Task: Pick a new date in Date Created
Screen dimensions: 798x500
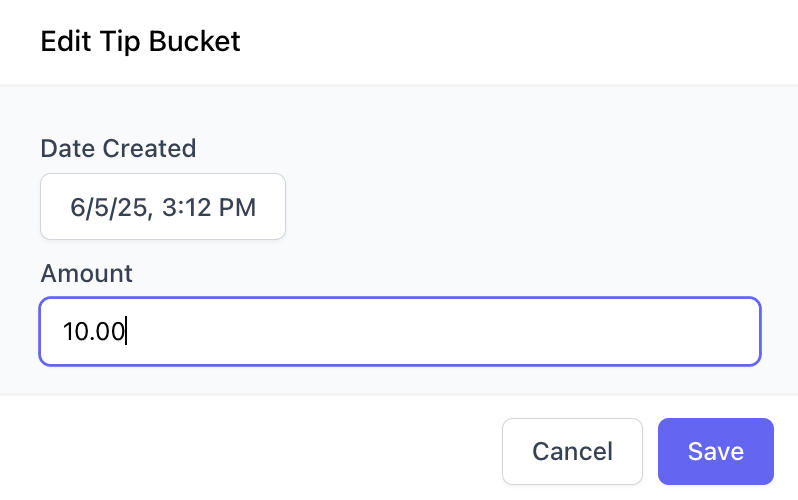Action: pyautogui.click(x=163, y=207)
